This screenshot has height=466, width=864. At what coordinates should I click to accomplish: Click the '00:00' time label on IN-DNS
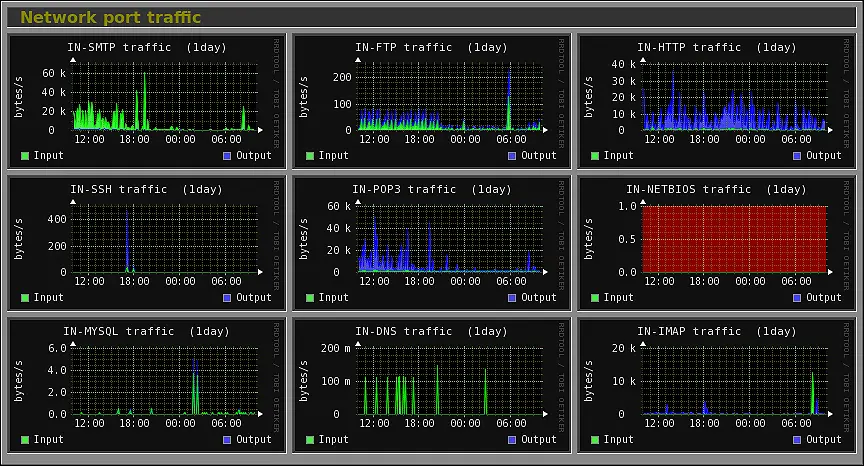(465, 424)
